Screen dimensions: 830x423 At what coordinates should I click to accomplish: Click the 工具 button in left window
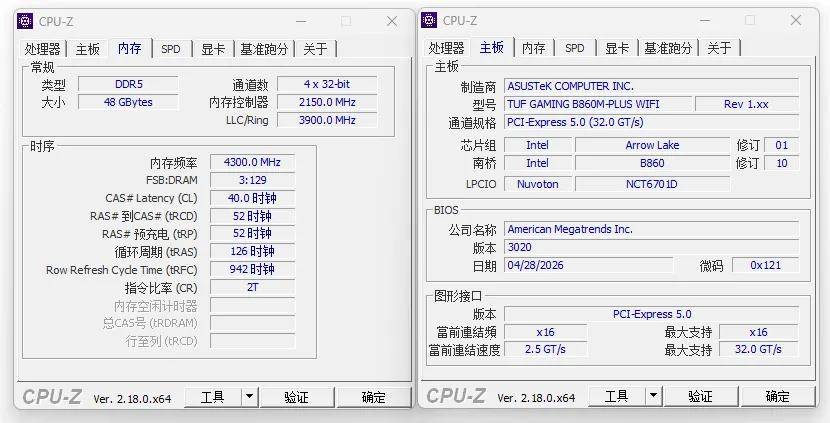tap(213, 397)
